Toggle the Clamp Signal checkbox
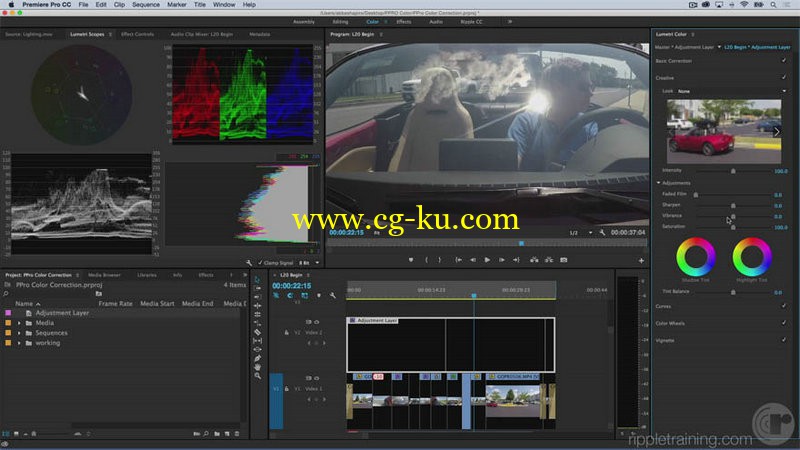 click(x=260, y=263)
